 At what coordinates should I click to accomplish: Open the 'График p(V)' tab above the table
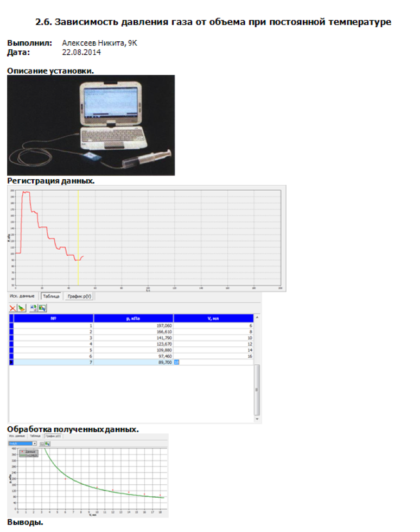coord(79,296)
